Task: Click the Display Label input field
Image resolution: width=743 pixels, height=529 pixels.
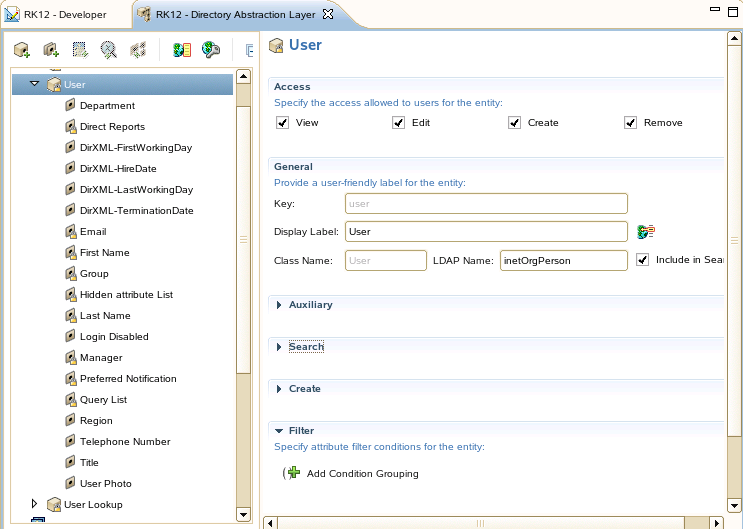Action: pos(486,232)
